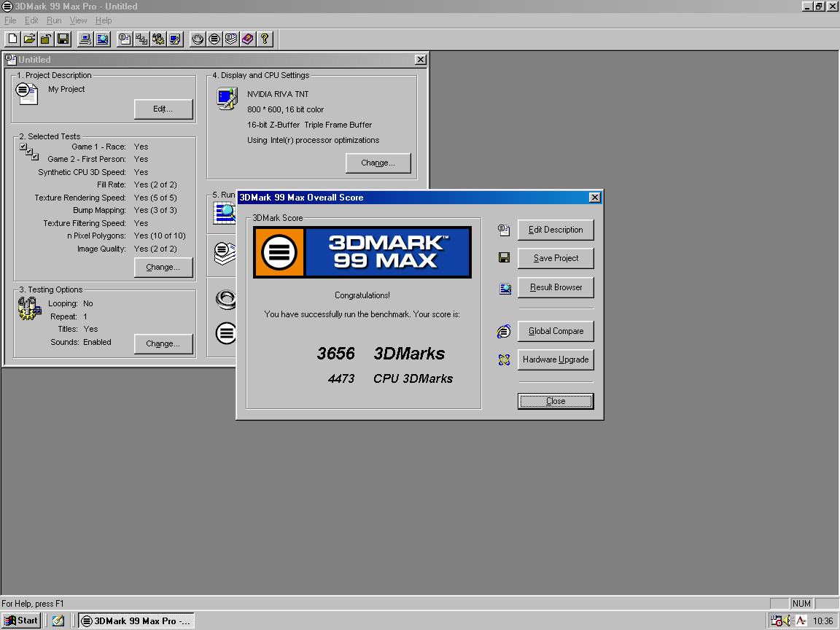
Task: Open the View menu
Action: (x=78, y=20)
